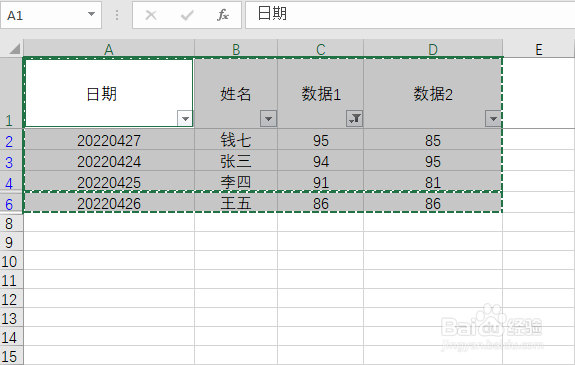Image resolution: width=575 pixels, height=365 pixels.
Task: Select the name cell 钱七
Action: 236,139
